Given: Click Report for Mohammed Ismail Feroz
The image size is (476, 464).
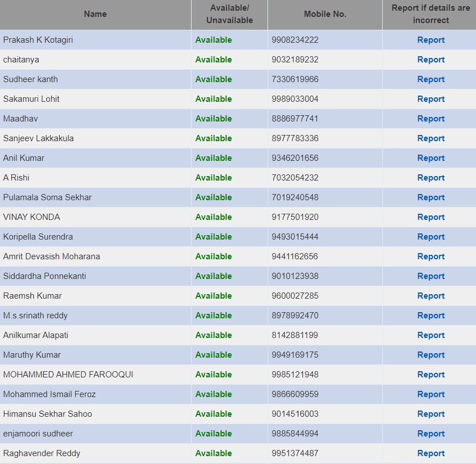Looking at the screenshot, I should (x=431, y=394).
